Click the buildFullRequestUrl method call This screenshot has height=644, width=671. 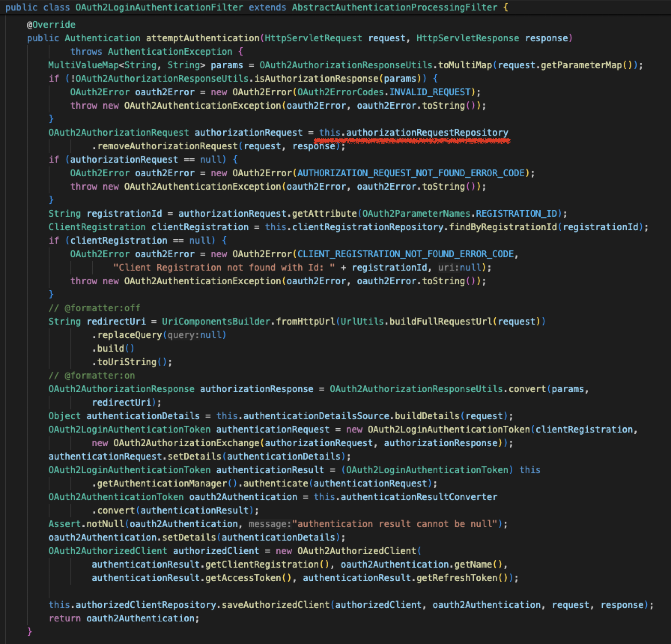[440, 322]
